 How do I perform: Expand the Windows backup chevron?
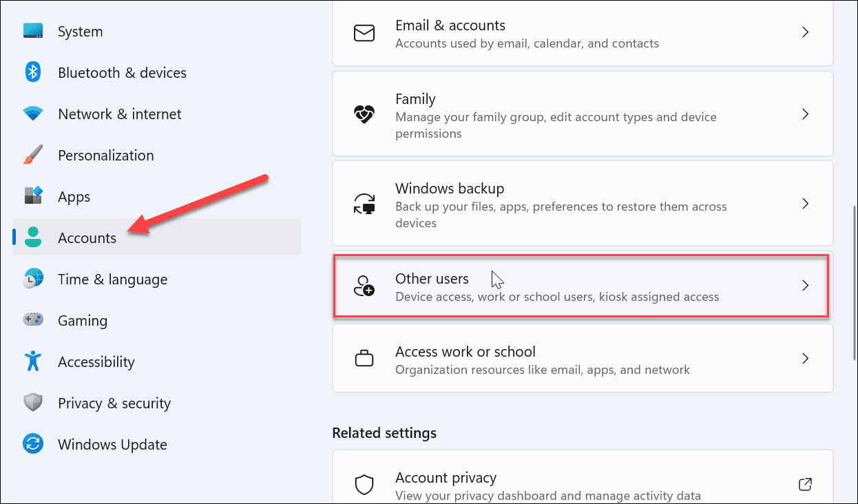pos(805,203)
